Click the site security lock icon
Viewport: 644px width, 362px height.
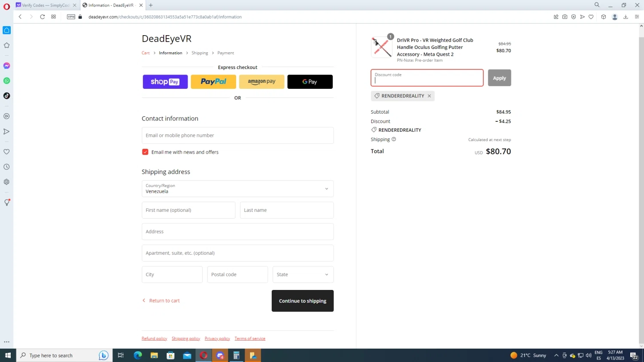tap(80, 17)
